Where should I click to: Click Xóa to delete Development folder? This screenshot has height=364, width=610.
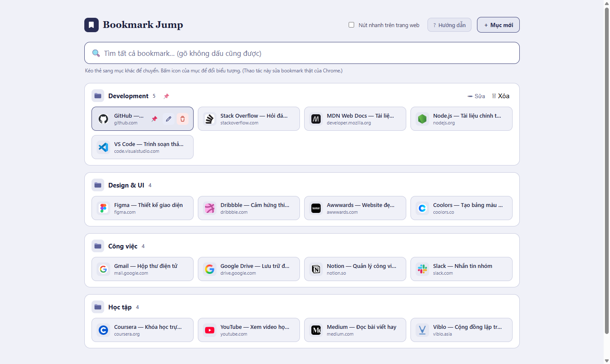click(500, 96)
